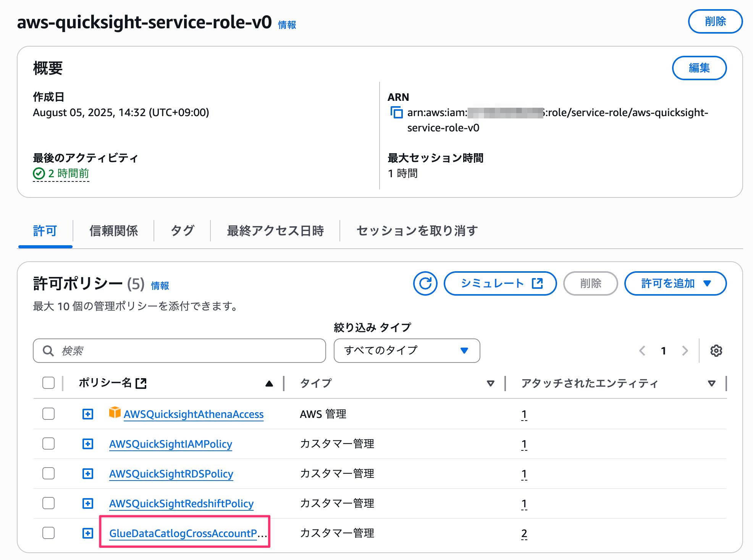Open the 許可を追加 dropdown button
Image resolution: width=753 pixels, height=560 pixels.
coord(675,283)
